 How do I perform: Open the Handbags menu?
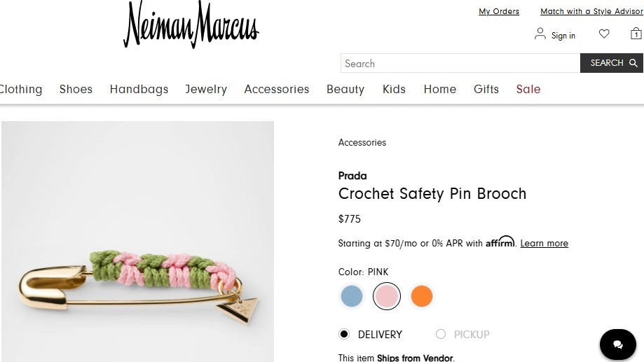point(139,89)
